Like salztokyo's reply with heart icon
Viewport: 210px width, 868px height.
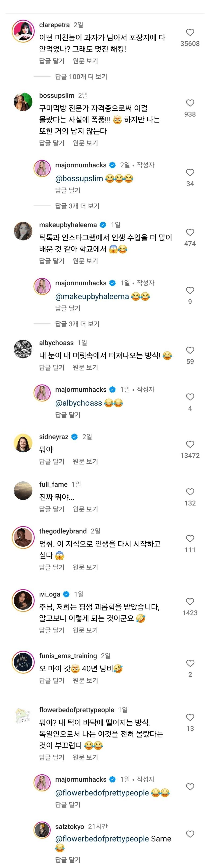pyautogui.click(x=190, y=834)
